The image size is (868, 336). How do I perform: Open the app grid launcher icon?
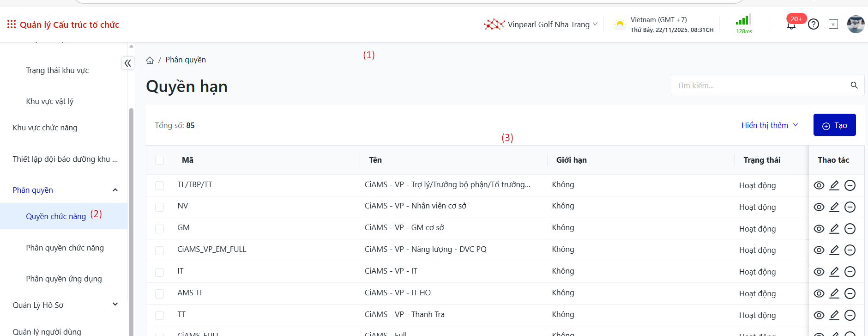12,24
